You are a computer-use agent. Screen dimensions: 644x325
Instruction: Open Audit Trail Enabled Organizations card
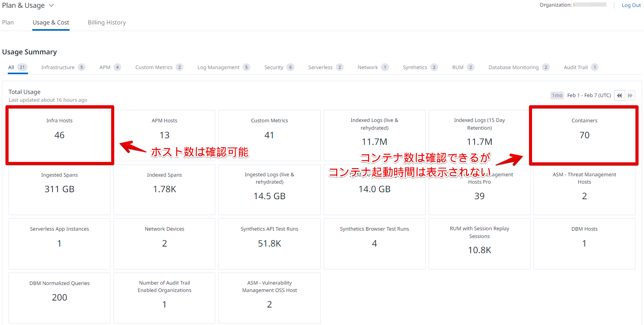(x=164, y=298)
